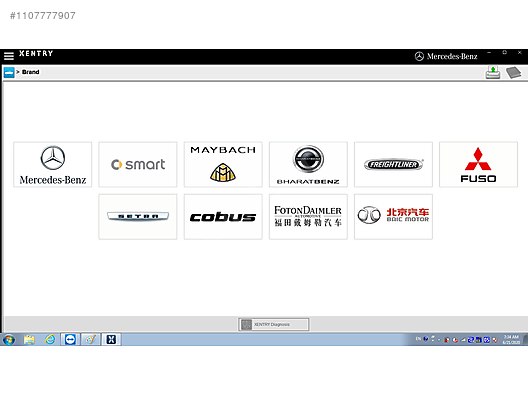Click the Brand breadcrumb label
The width and height of the screenshot is (528, 396).
pyautogui.click(x=31, y=72)
